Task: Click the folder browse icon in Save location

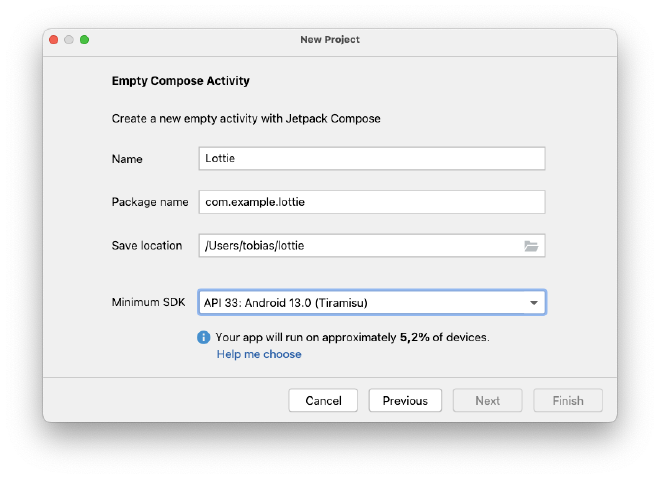Action: point(531,246)
